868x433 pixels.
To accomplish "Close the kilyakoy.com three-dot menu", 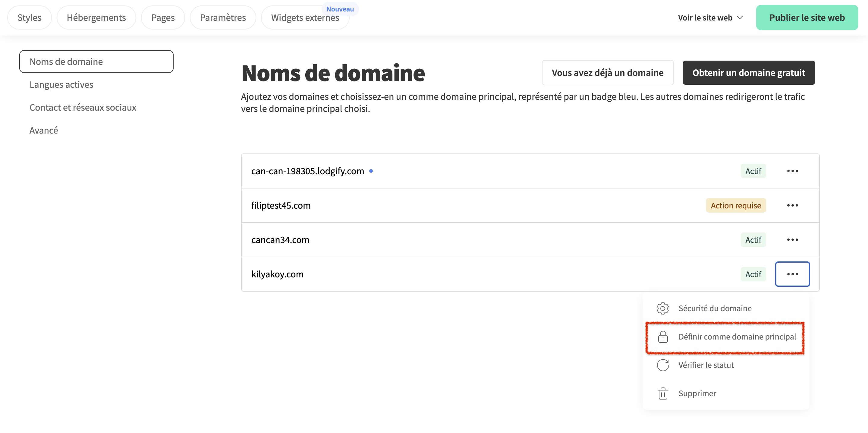I will [x=792, y=274].
